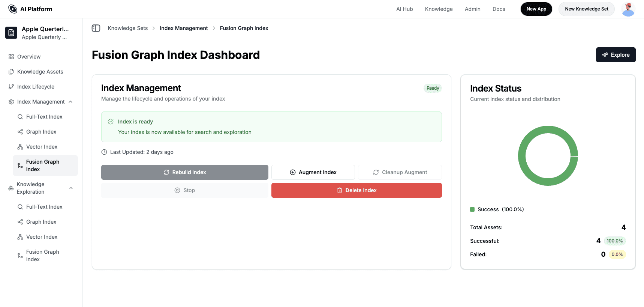Click the magnifier icon beside Full-Text Index under Knowledge Exploration
The height and width of the screenshot is (307, 644).
(20, 207)
